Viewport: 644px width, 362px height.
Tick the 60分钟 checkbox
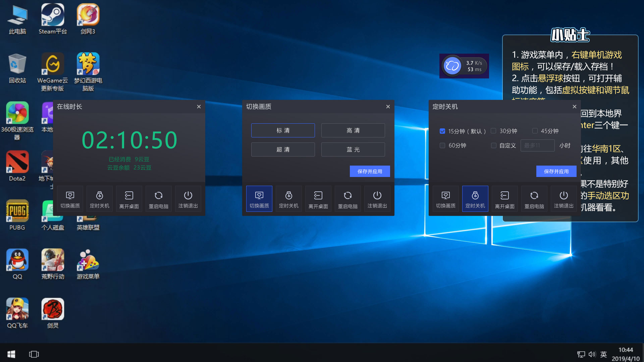(x=442, y=145)
